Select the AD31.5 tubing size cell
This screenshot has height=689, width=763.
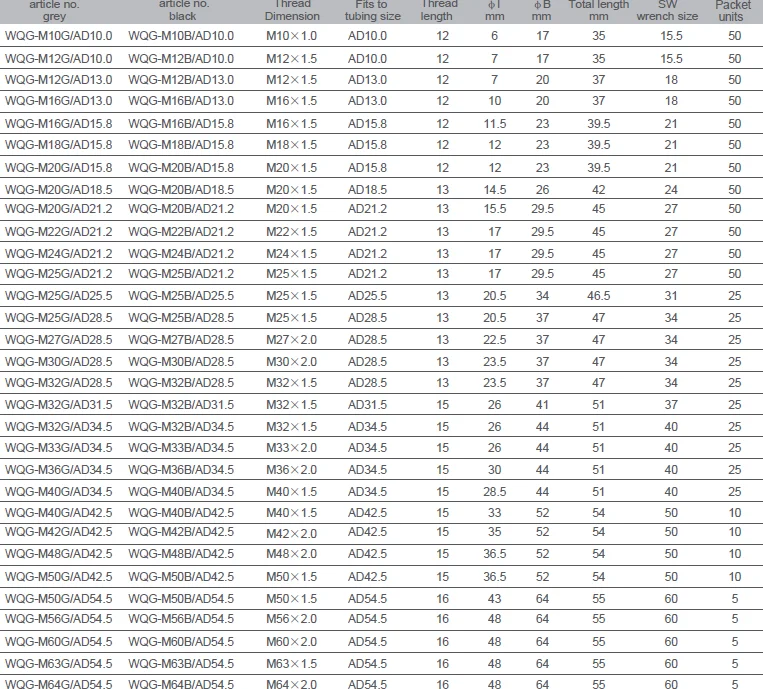[x=367, y=405]
